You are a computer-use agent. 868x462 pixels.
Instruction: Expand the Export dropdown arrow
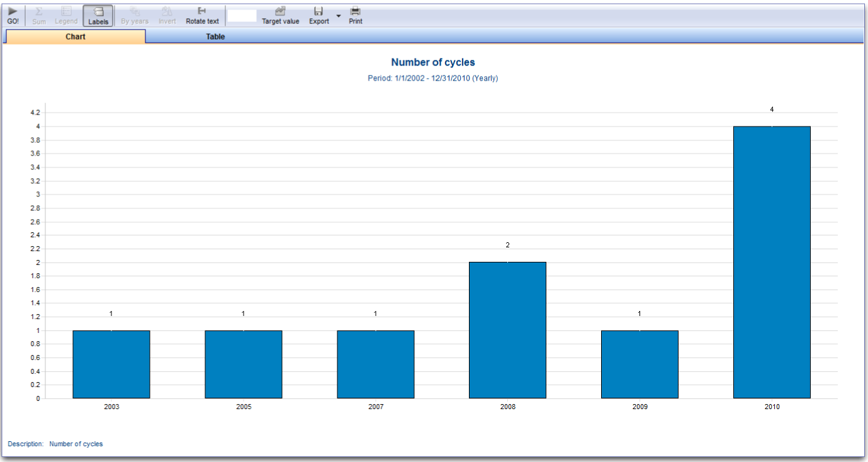(339, 16)
